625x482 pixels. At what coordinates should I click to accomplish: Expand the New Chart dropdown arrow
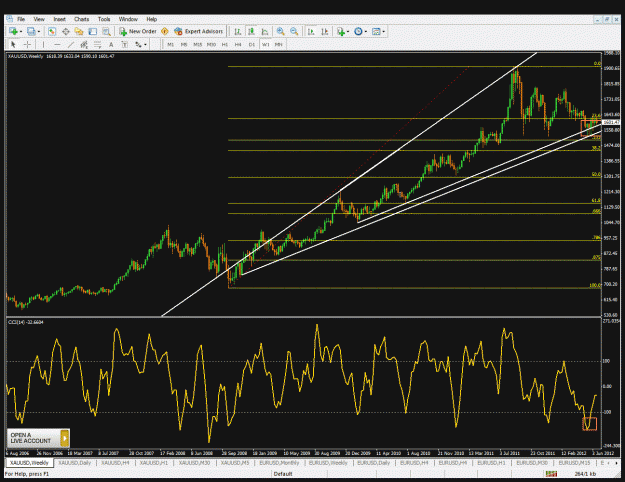point(21,31)
